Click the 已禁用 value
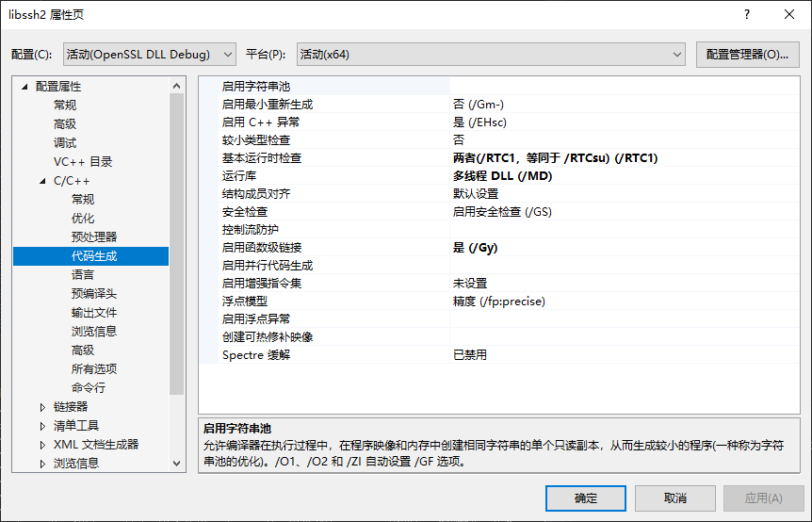 pos(470,354)
